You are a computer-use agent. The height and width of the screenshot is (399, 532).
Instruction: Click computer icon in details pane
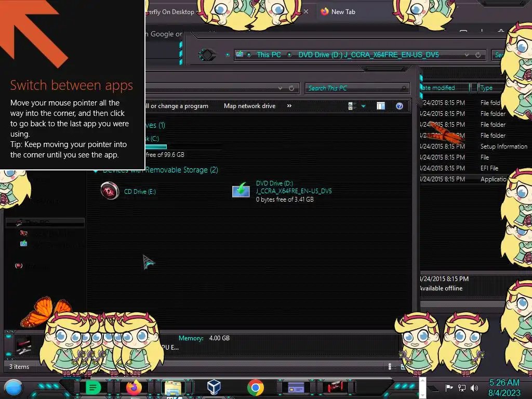click(24, 345)
